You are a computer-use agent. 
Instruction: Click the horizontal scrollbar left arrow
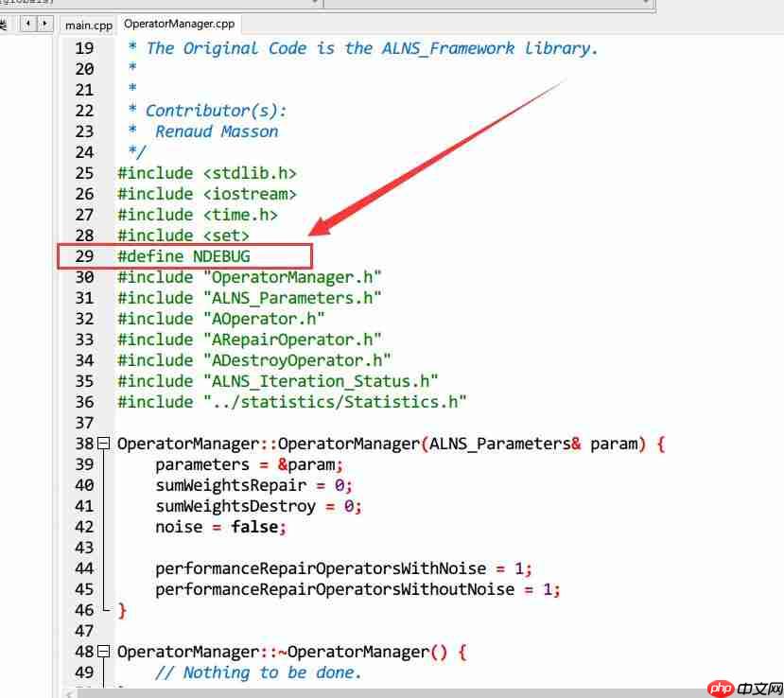click(70, 691)
